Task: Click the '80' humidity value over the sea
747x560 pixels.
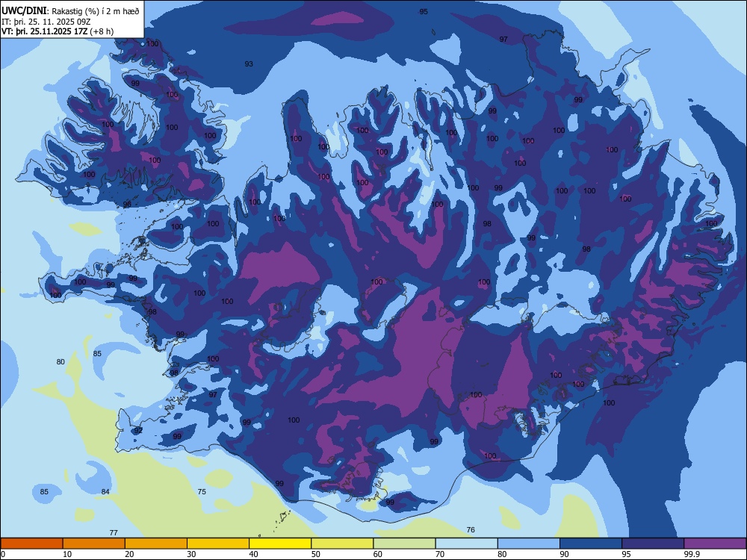Action: pos(61,361)
